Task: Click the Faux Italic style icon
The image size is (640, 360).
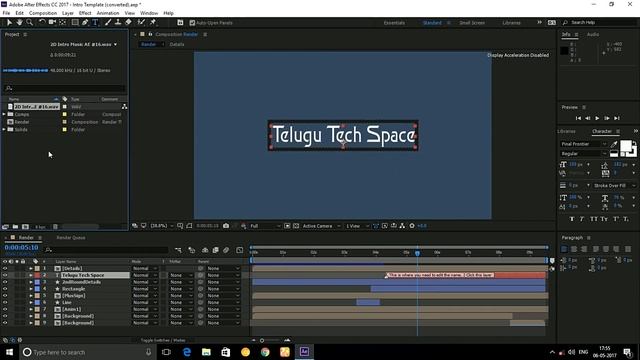Action: tap(582, 219)
